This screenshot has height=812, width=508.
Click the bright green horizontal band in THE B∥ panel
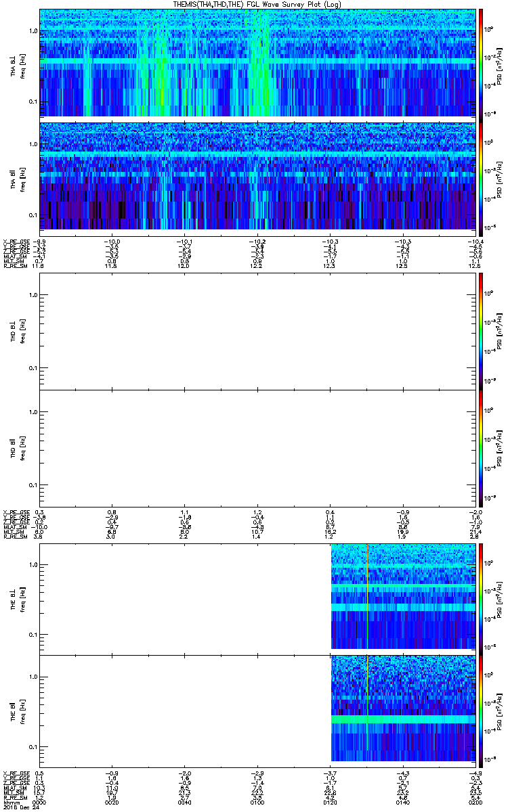pyautogui.click(x=403, y=720)
